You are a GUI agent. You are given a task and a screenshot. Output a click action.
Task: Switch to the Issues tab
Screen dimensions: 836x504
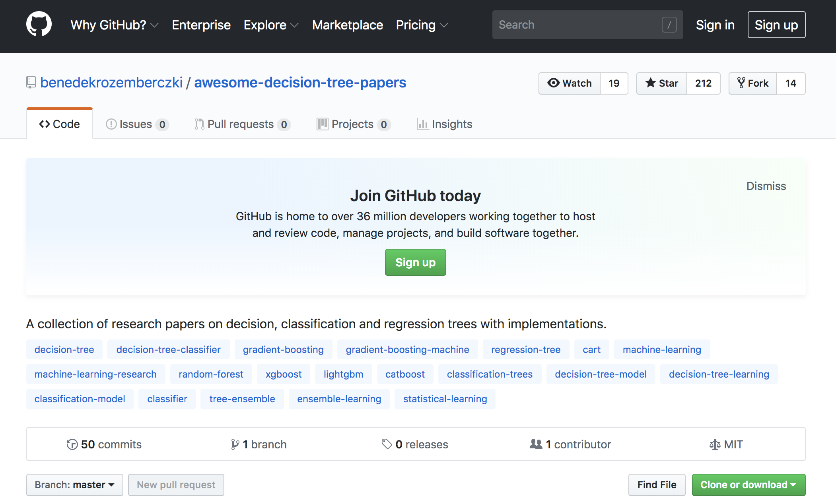click(x=136, y=124)
